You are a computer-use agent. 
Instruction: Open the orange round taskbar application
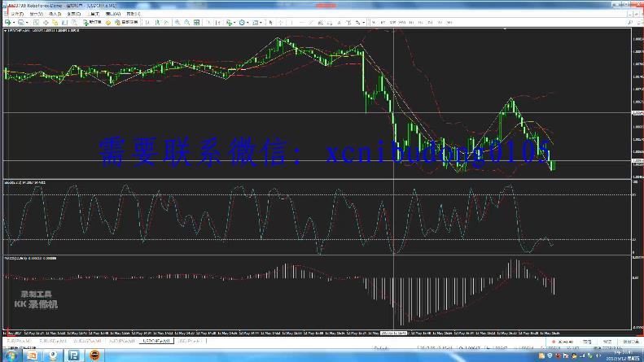click(x=94, y=355)
